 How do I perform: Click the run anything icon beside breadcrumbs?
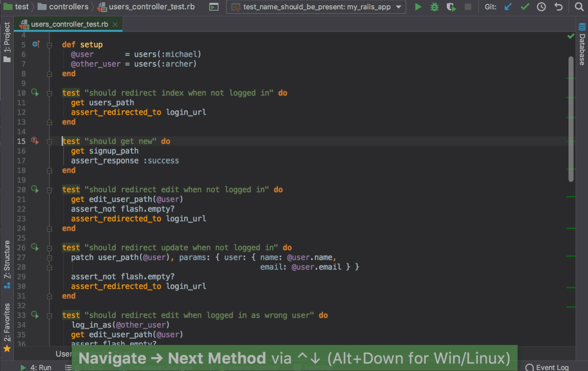click(x=214, y=7)
